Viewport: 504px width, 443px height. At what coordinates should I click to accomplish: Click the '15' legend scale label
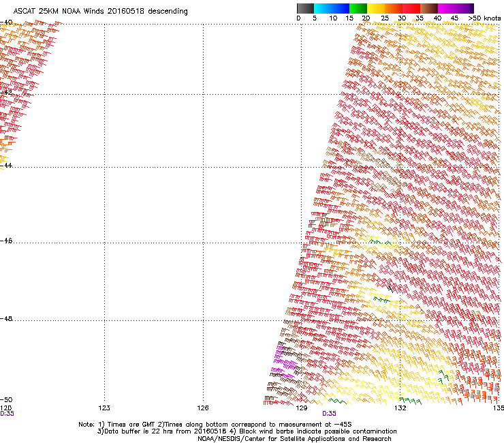(349, 18)
